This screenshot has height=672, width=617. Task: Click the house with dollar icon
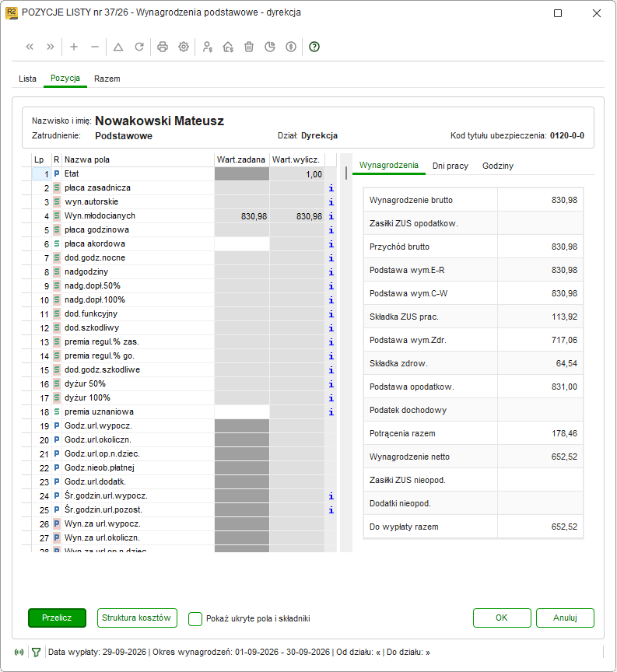pyautogui.click(x=228, y=47)
